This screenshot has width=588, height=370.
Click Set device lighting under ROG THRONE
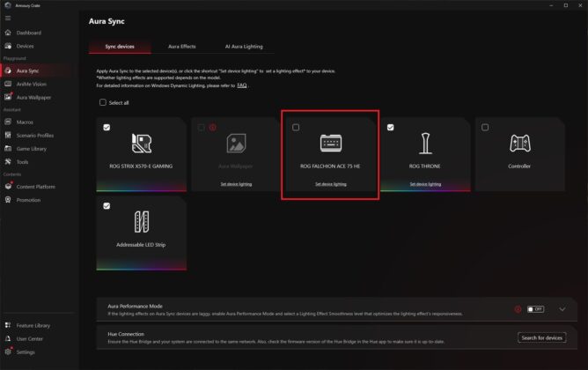tap(425, 184)
